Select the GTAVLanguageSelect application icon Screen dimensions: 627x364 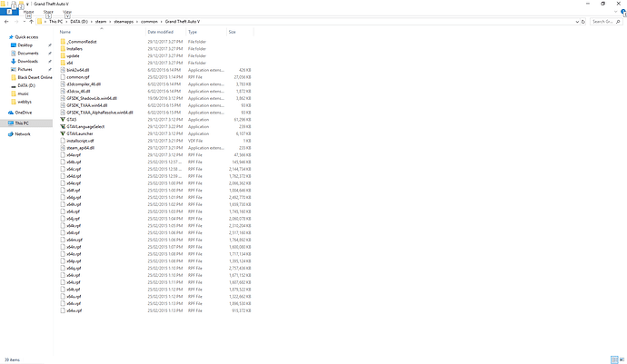(x=63, y=127)
